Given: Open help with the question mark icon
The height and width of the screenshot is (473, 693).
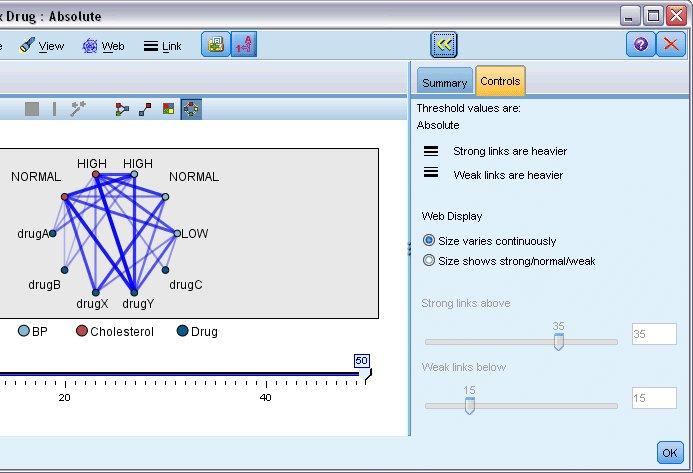Looking at the screenshot, I should coord(641,44).
